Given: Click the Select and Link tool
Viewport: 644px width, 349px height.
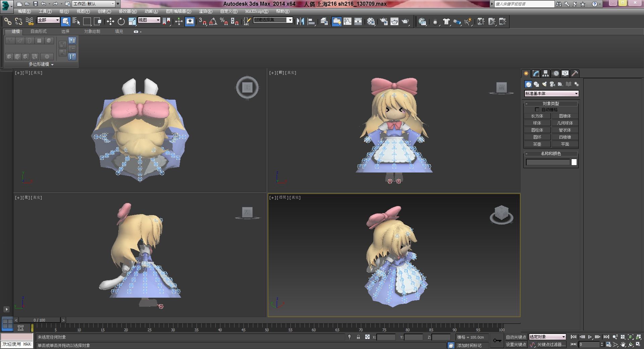Looking at the screenshot, I should pyautogui.click(x=7, y=21).
